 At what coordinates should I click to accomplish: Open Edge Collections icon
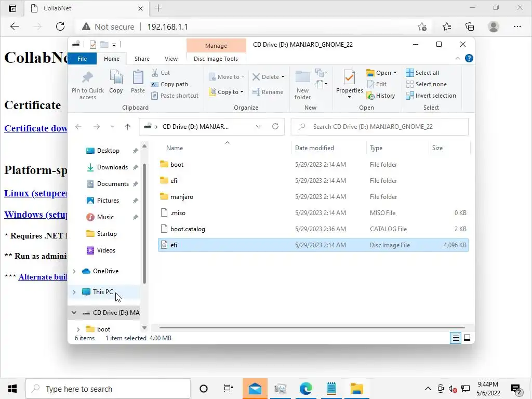(x=470, y=26)
